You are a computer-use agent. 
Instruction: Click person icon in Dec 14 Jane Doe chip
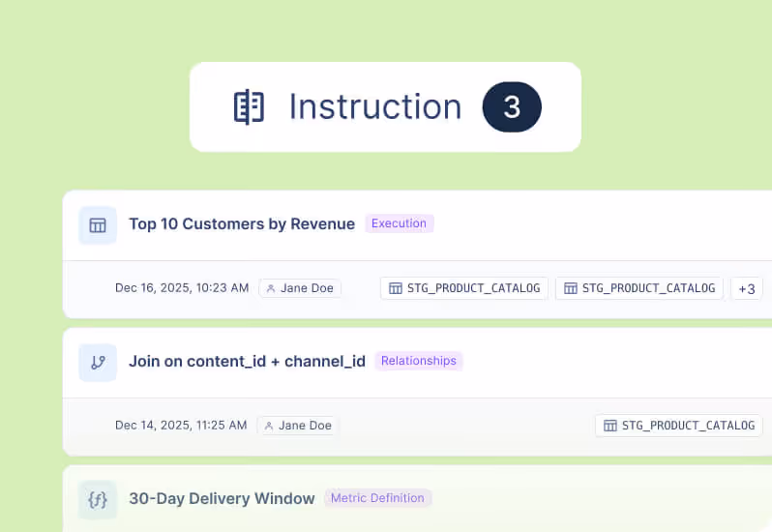click(269, 426)
